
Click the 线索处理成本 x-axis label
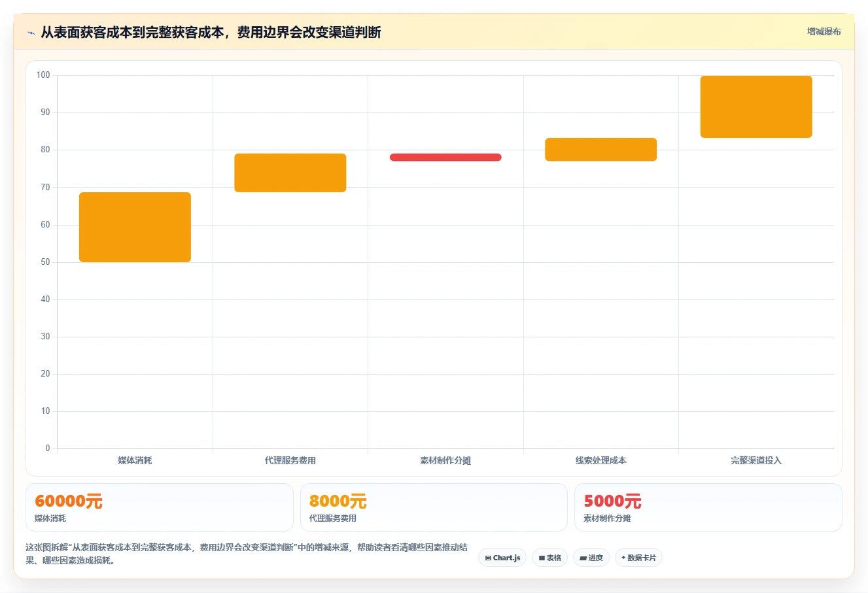tap(601, 460)
